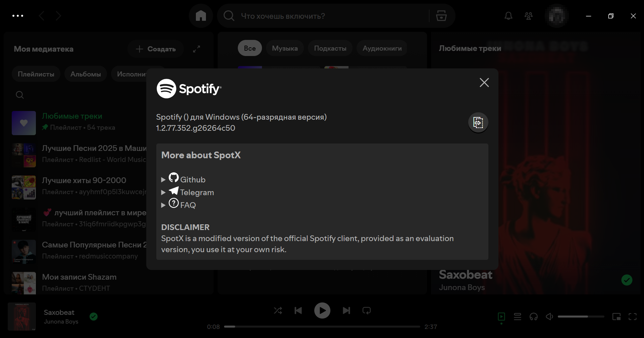
Task: Toggle saved checkmark in player bar
Action: [x=94, y=317]
